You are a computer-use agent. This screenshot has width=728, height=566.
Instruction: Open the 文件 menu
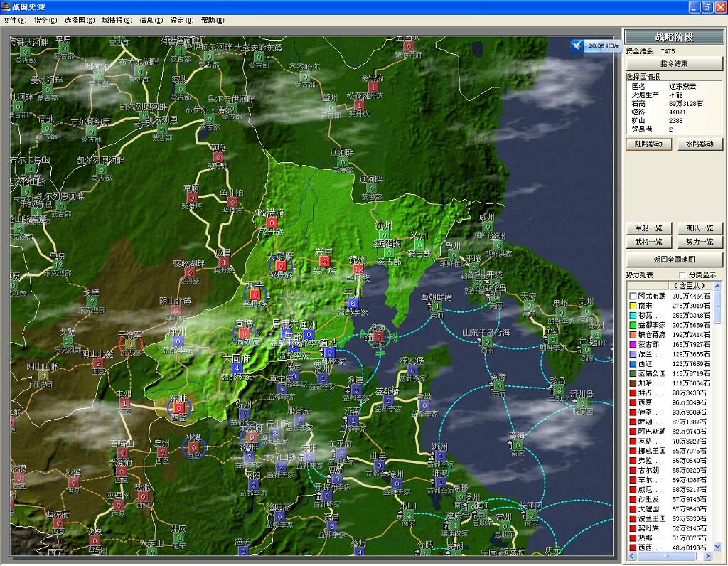tap(14, 21)
